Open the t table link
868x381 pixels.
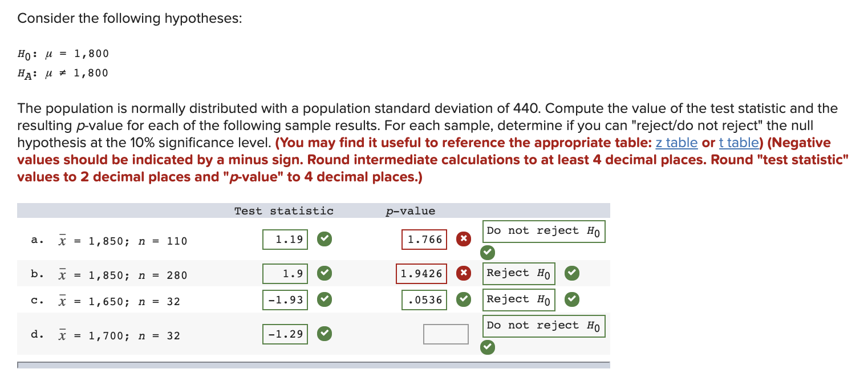coord(739,143)
